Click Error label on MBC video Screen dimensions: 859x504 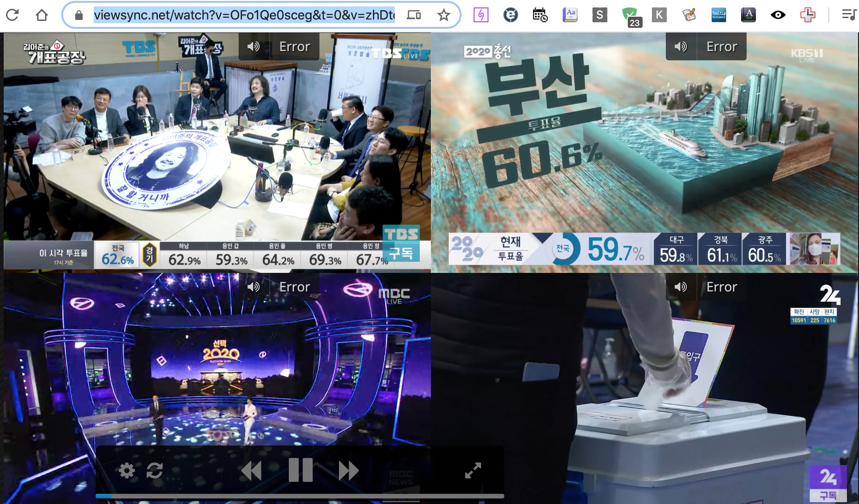click(294, 287)
